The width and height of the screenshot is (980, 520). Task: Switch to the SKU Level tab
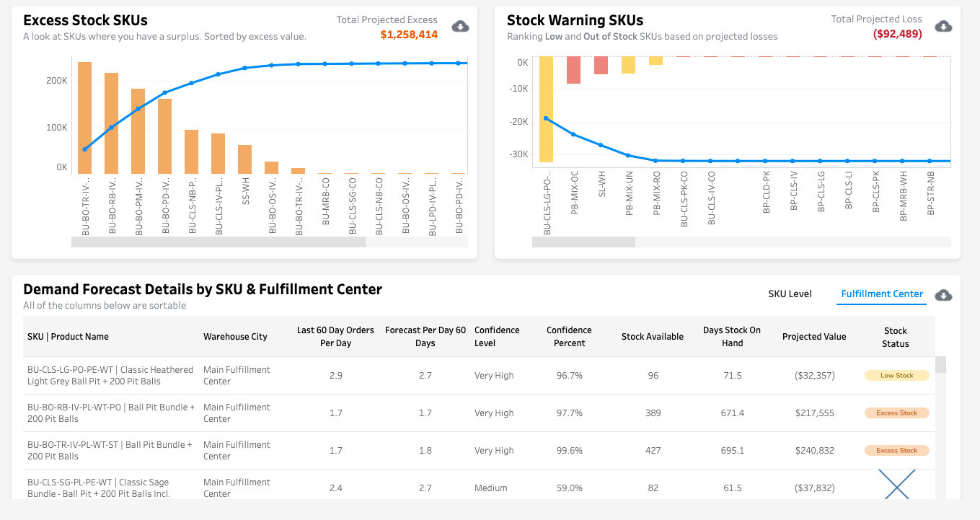point(790,294)
